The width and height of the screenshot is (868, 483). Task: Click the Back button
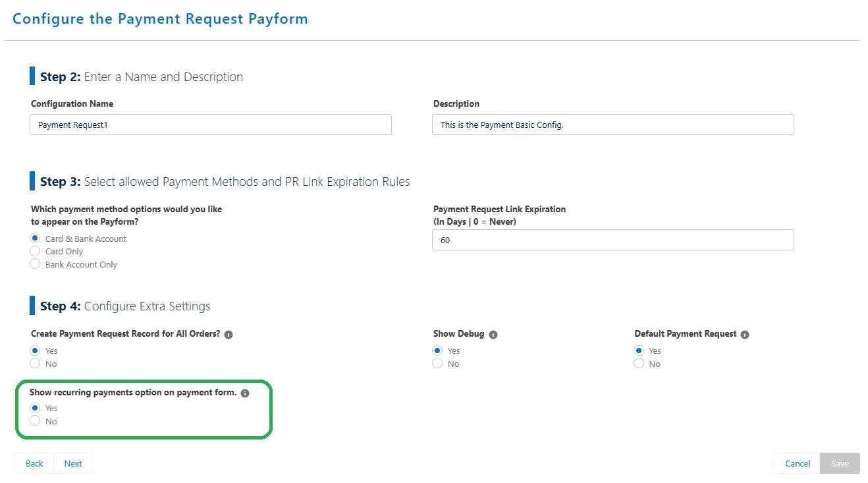point(34,463)
